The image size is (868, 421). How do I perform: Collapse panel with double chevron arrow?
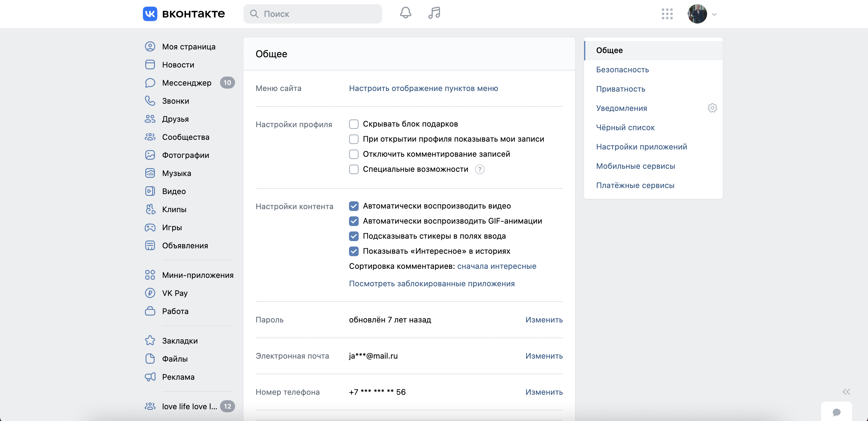pos(846,392)
